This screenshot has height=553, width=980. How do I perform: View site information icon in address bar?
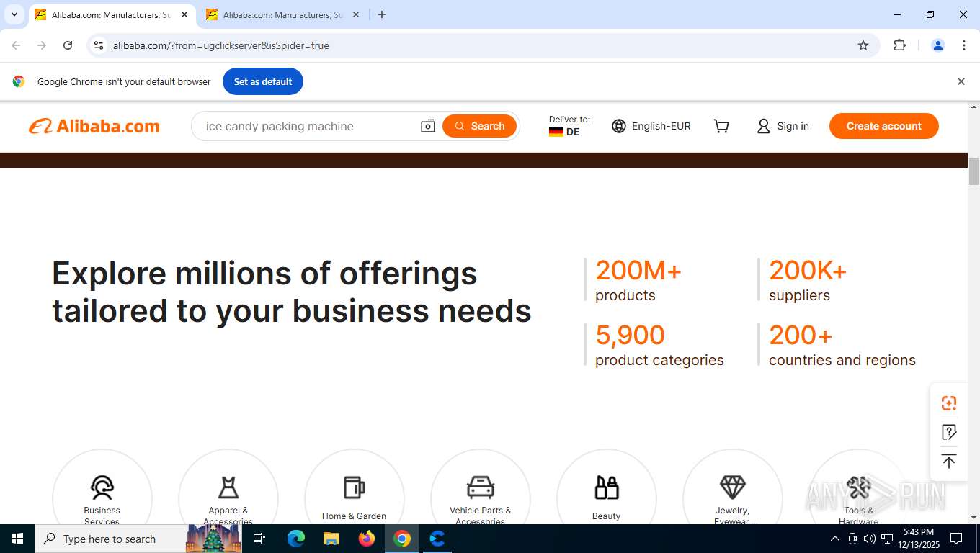coord(99,45)
